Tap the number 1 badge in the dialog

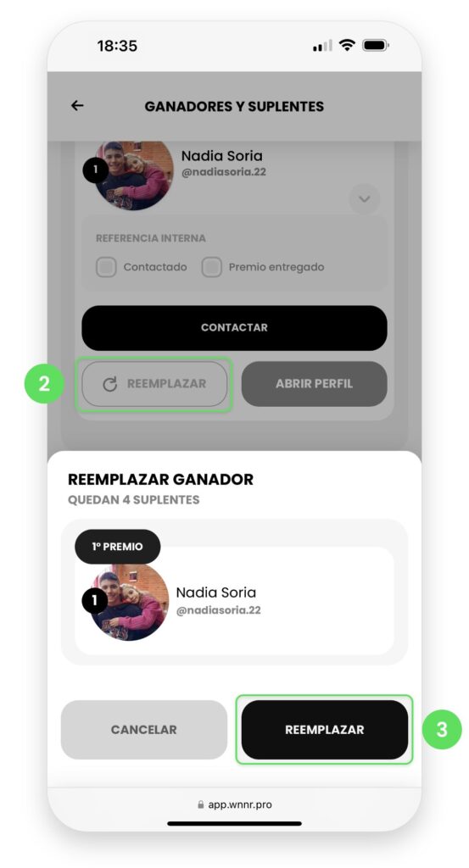point(95,601)
